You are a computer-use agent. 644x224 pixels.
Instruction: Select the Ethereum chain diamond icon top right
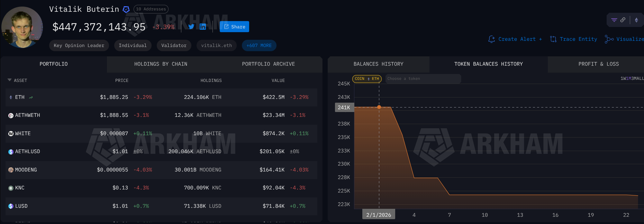[x=636, y=20]
